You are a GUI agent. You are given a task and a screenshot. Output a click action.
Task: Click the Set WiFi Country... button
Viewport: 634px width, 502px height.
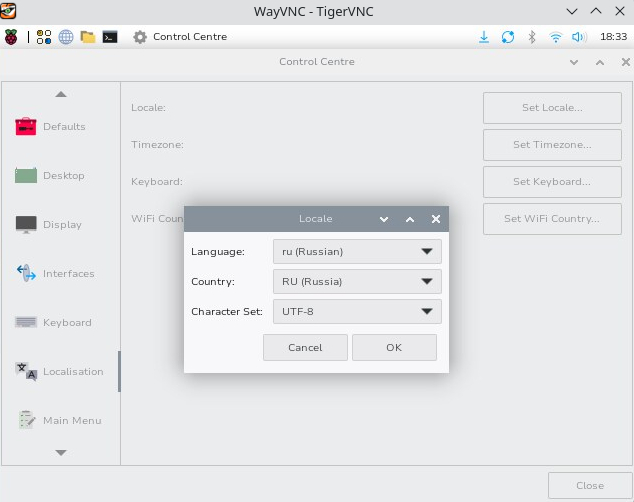[552, 219]
